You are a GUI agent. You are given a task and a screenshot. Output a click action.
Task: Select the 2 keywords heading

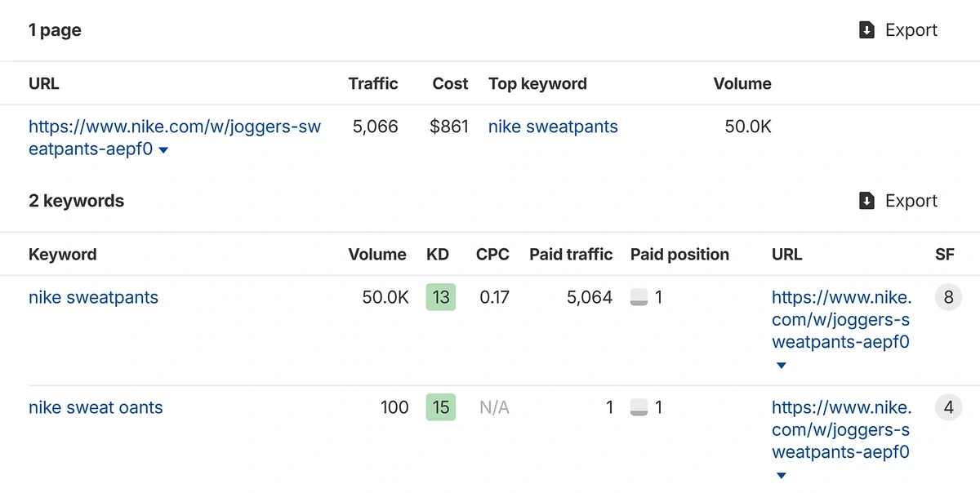[76, 201]
